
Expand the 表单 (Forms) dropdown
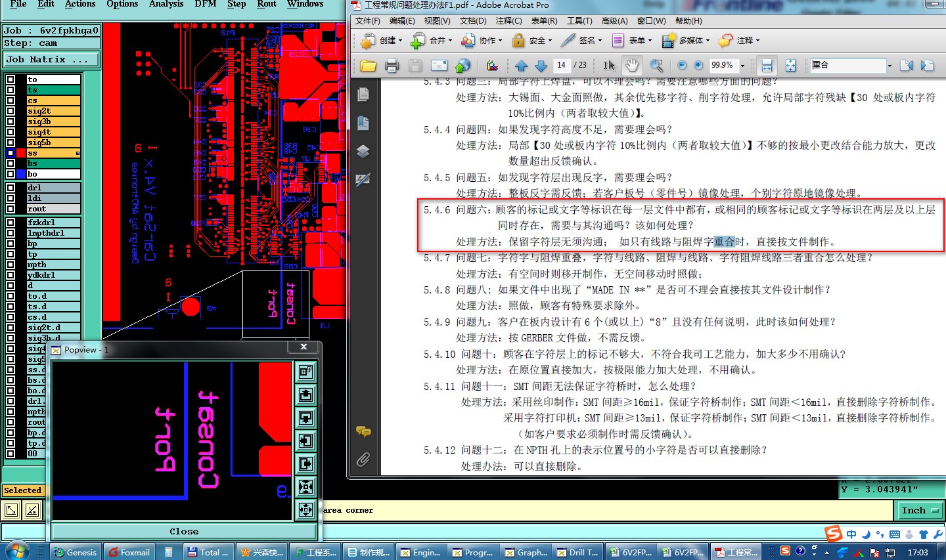[x=650, y=41]
